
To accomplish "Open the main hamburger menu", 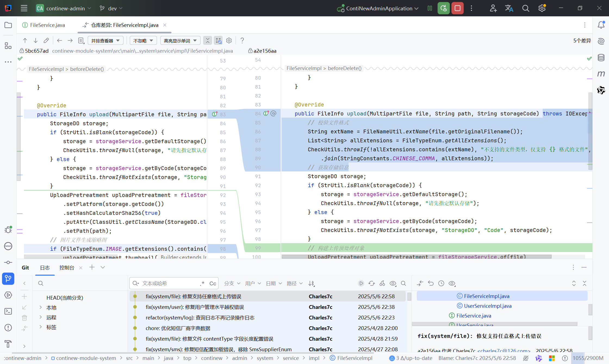I will pos(24,8).
